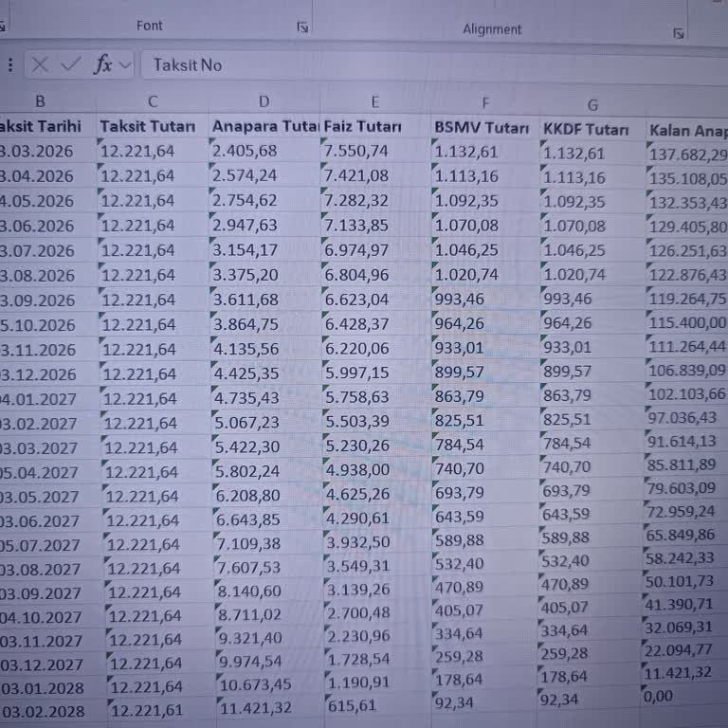728x728 pixels.
Task: Select the BSMV Tutarı header cell
Action: pyautogui.click(x=485, y=127)
